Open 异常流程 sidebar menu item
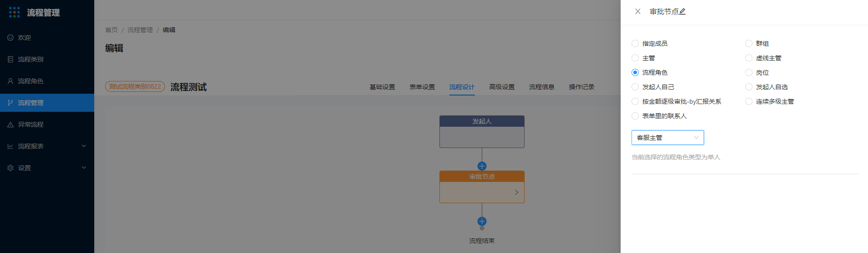 [47, 124]
